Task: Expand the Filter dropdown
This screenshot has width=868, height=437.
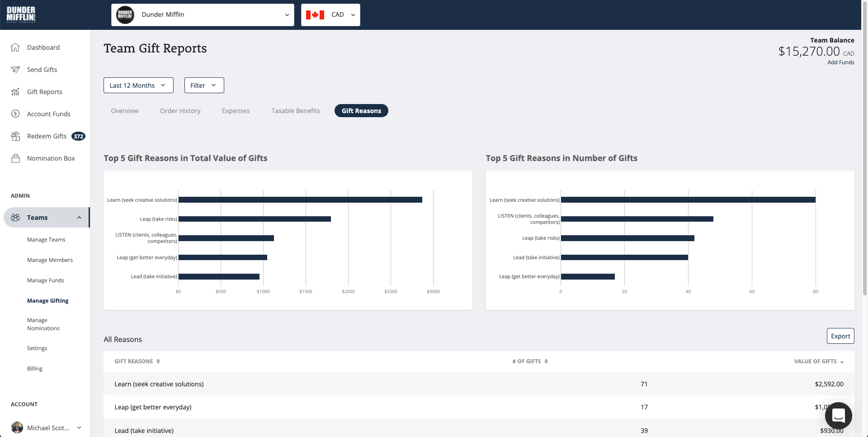Action: [204, 85]
